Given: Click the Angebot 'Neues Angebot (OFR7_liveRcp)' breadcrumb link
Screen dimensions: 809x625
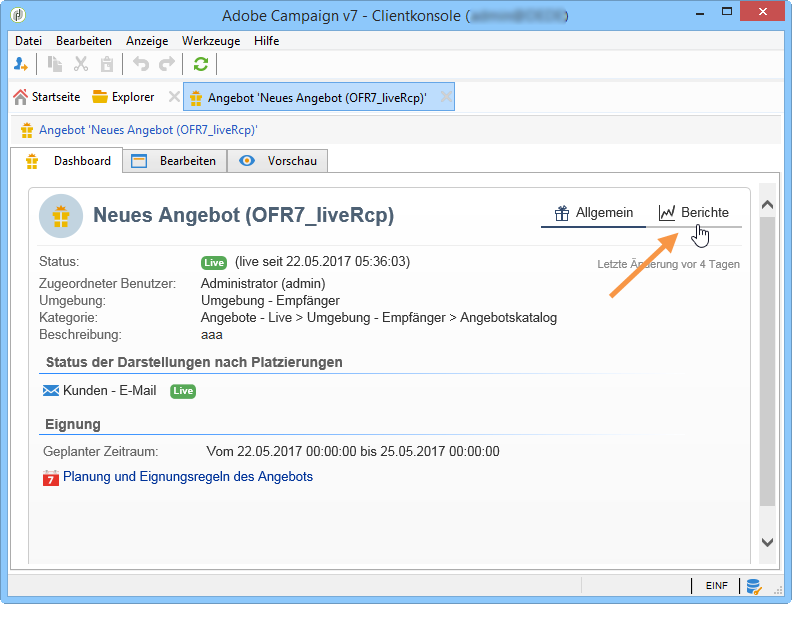Looking at the screenshot, I should [148, 130].
